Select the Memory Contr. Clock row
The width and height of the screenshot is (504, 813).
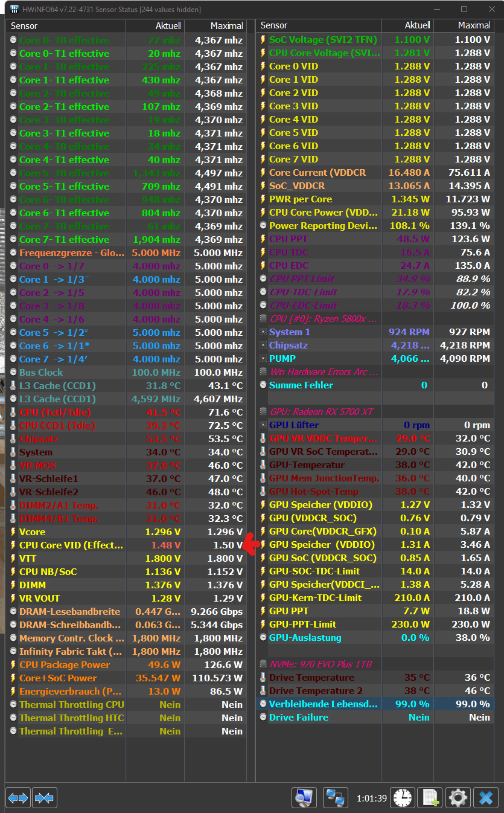point(127,638)
